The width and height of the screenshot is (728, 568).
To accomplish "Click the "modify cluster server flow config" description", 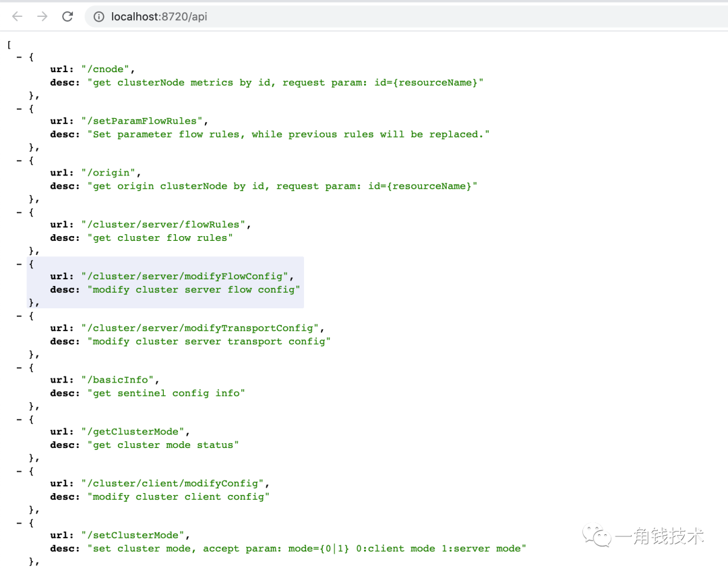I will tap(193, 289).
